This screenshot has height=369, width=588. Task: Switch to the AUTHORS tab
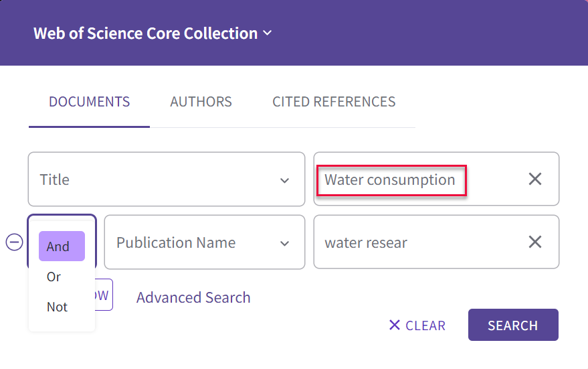201,102
